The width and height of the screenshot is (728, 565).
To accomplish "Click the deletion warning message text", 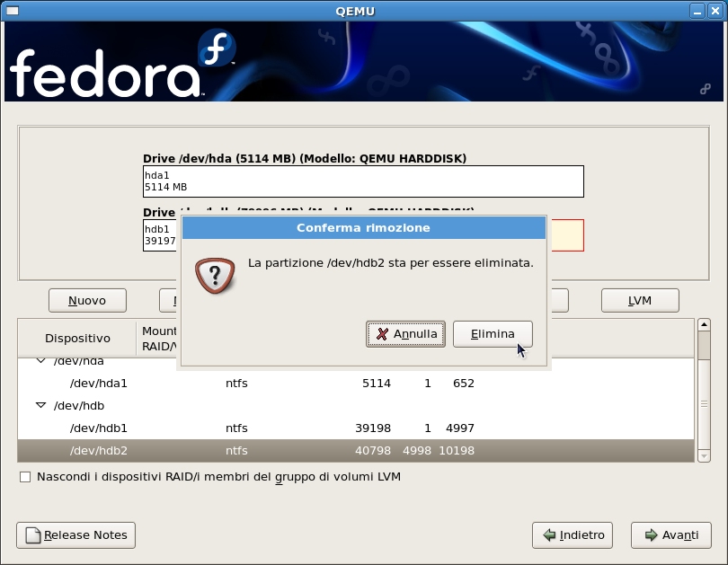I will [x=390, y=263].
